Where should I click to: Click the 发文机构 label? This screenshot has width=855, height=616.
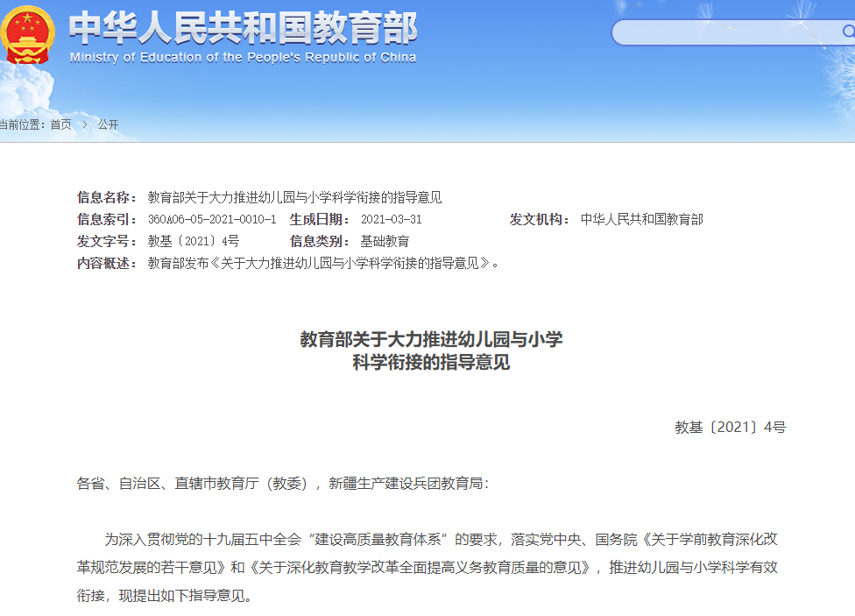pos(540,219)
